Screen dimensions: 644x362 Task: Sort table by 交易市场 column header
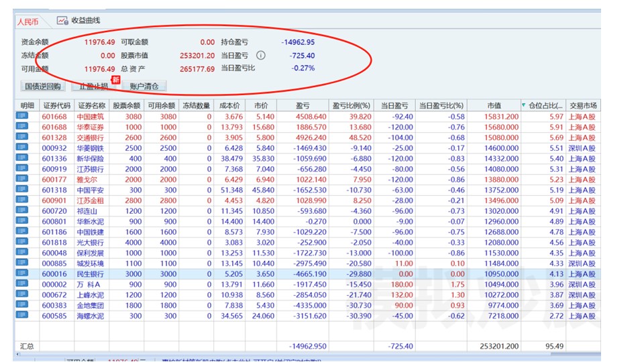(x=583, y=105)
